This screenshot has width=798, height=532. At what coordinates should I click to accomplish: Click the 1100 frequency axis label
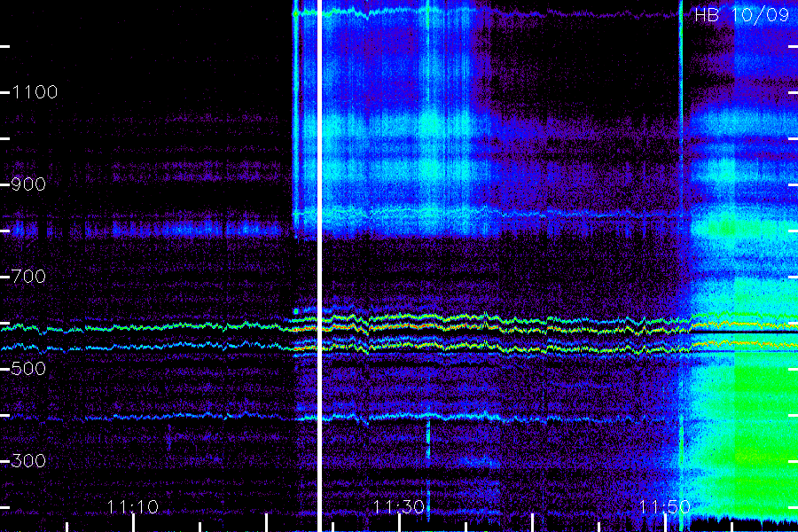coord(35,92)
